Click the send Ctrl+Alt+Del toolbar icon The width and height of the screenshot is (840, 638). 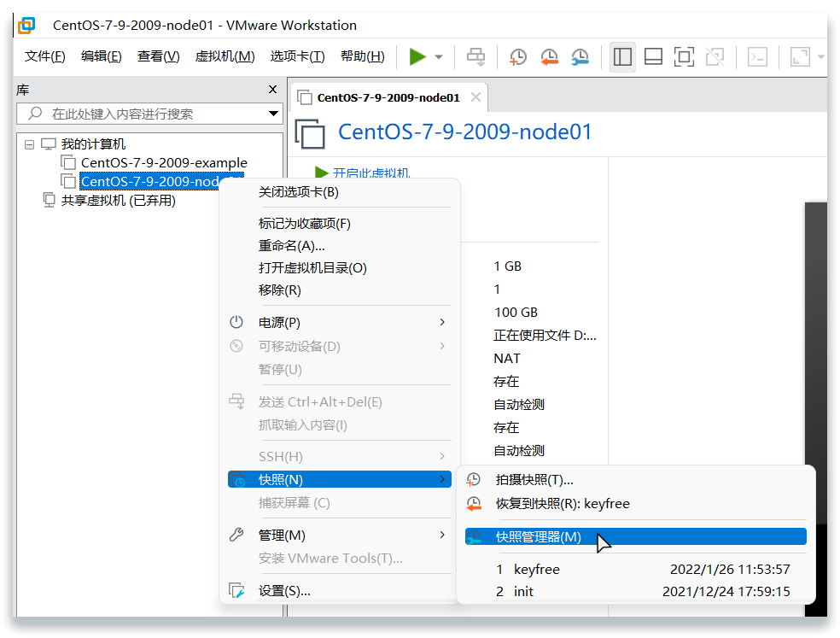click(x=475, y=56)
